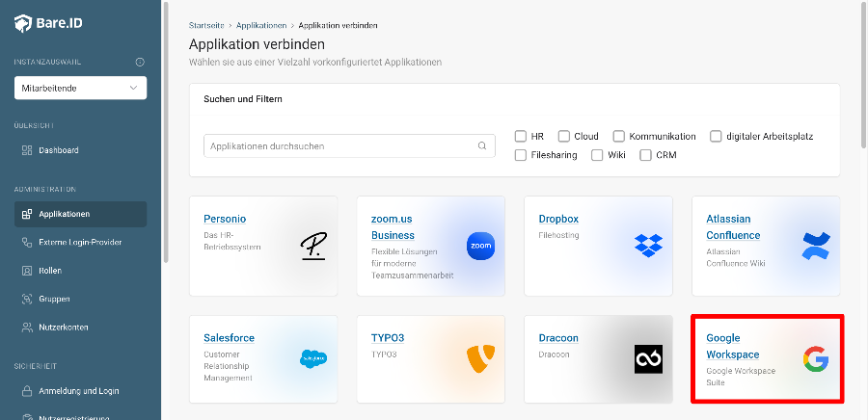This screenshot has width=868, height=420.
Task: Click the Zoom logo icon
Action: (x=480, y=247)
